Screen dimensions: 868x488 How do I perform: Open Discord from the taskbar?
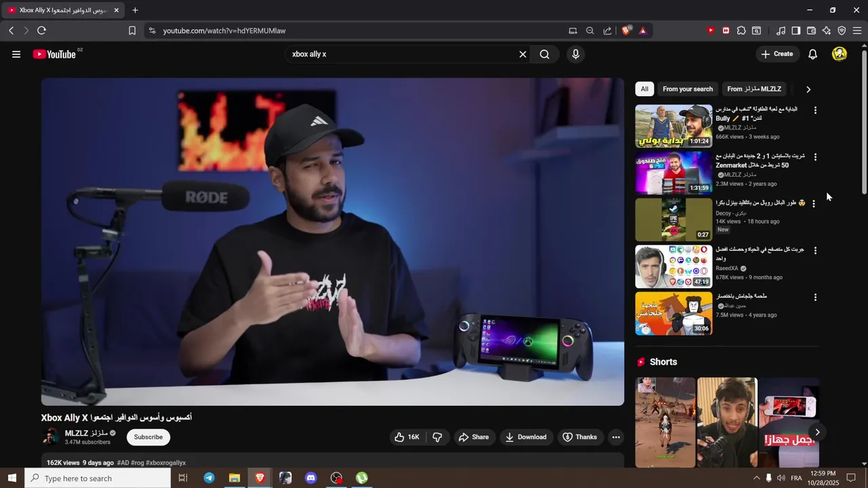point(311,478)
